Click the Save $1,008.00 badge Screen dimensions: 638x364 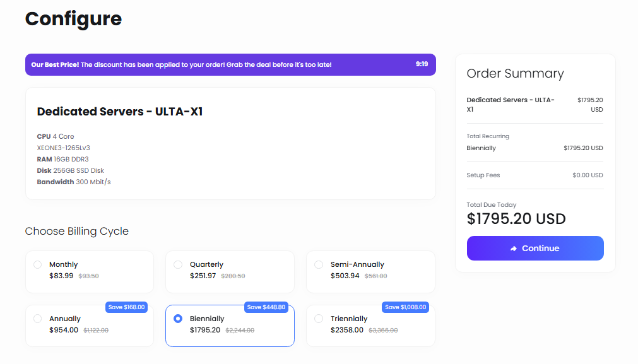point(406,307)
